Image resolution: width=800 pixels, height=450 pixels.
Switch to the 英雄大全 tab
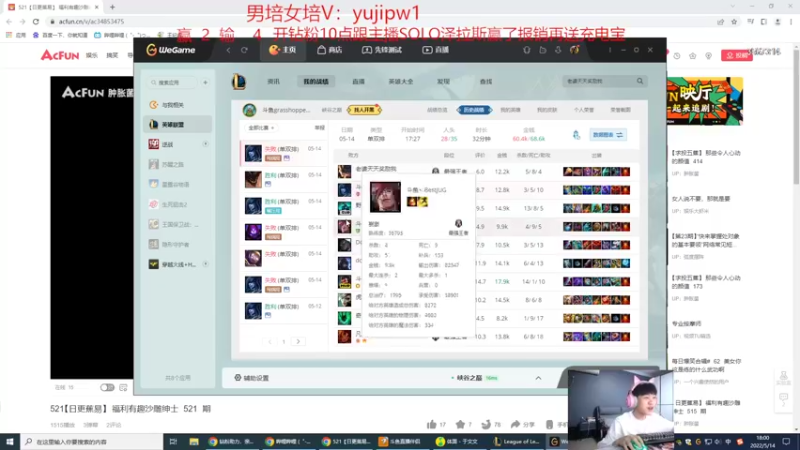pos(401,82)
